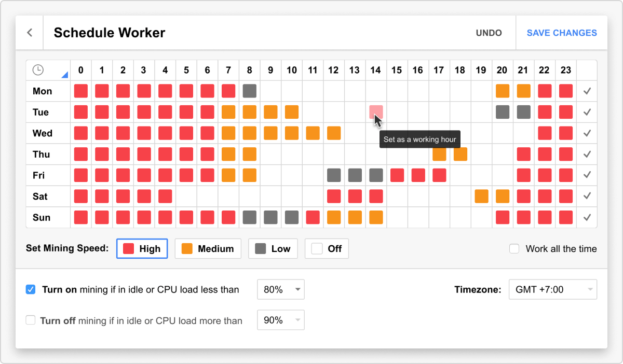Click SAVE CHANGES
Screen dimensions: 623x364
coord(562,33)
